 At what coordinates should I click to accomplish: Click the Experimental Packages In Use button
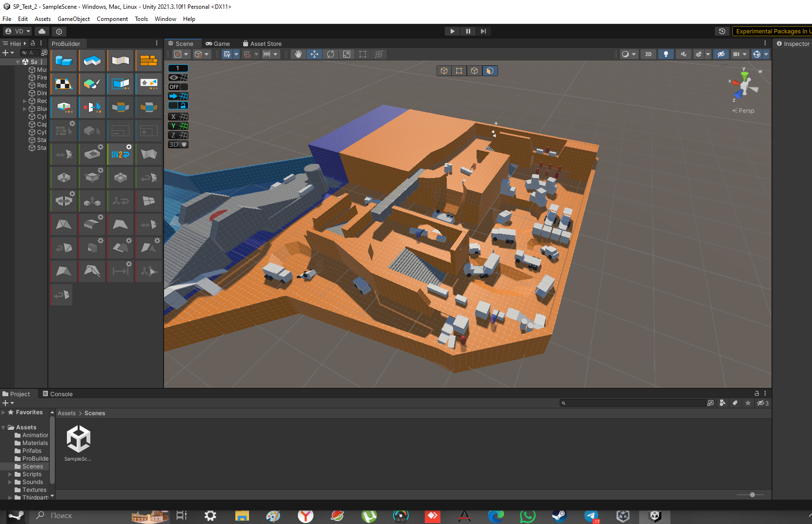772,31
